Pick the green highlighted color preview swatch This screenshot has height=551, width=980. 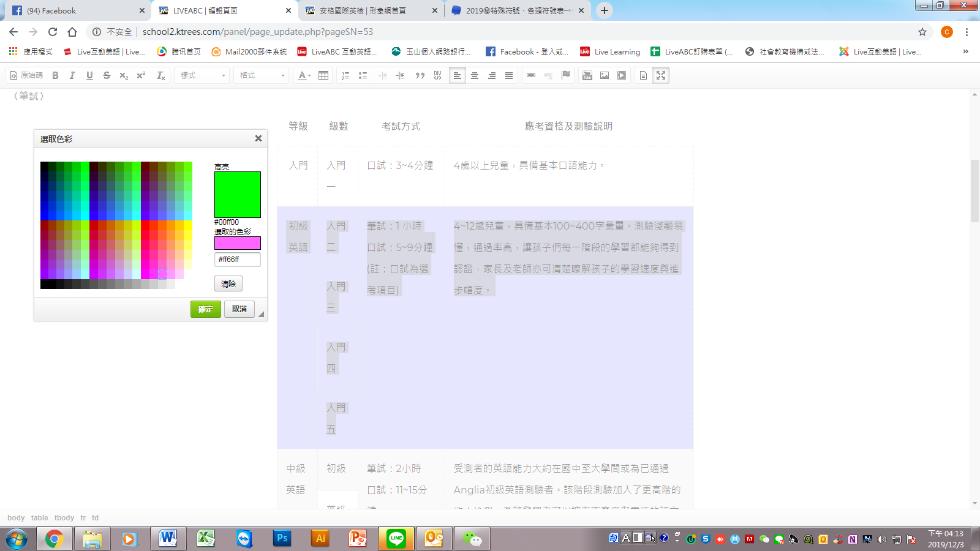coord(238,195)
